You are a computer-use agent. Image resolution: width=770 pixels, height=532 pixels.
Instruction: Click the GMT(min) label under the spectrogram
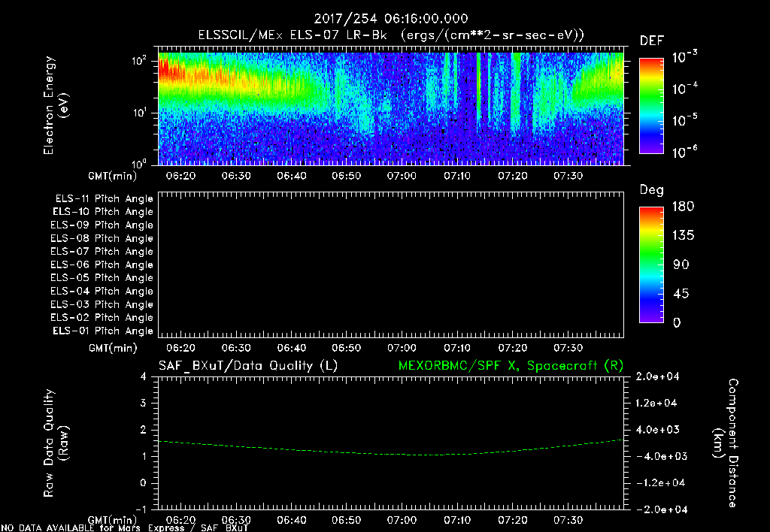pos(113,176)
